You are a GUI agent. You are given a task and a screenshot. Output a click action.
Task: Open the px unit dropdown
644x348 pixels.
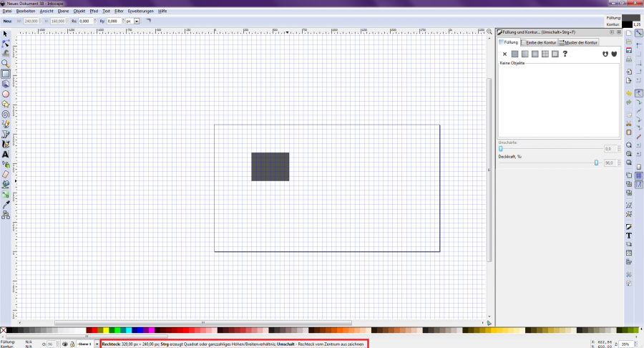pos(132,21)
